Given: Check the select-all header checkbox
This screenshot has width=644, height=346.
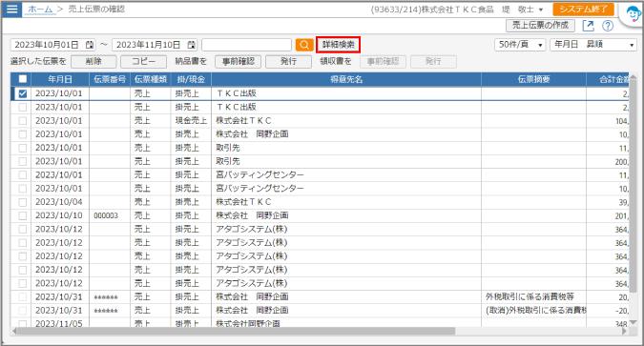Looking at the screenshot, I should click(x=23, y=79).
